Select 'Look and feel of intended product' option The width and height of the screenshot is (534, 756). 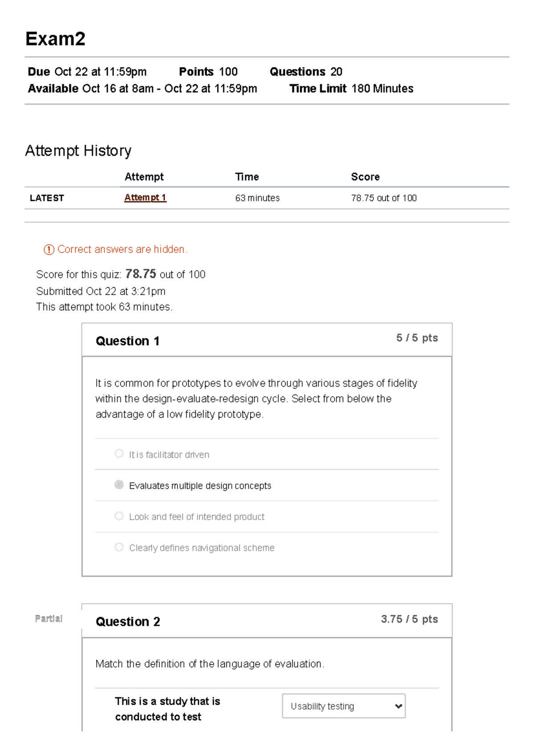pyautogui.click(x=118, y=515)
